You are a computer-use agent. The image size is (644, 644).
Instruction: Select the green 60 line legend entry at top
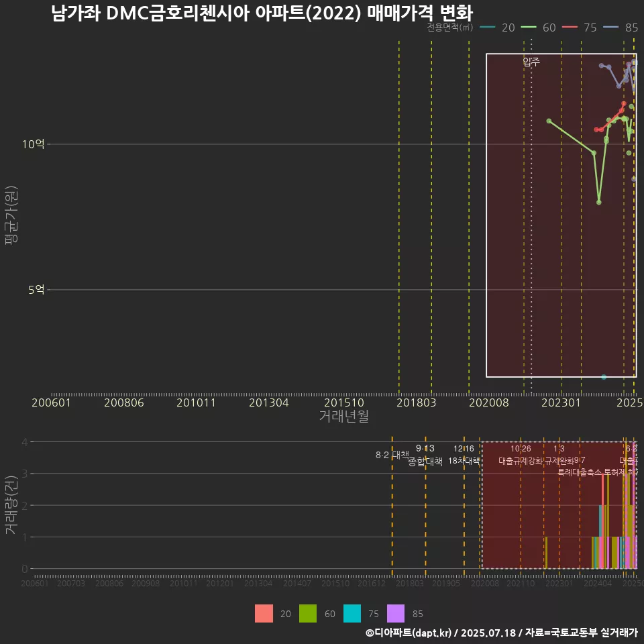539,28
